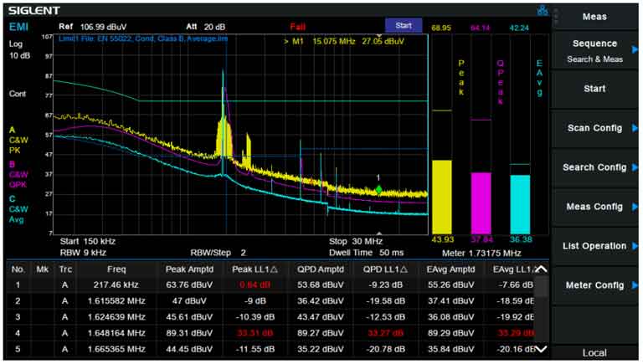Click the network LAN status icon

pos(543,10)
